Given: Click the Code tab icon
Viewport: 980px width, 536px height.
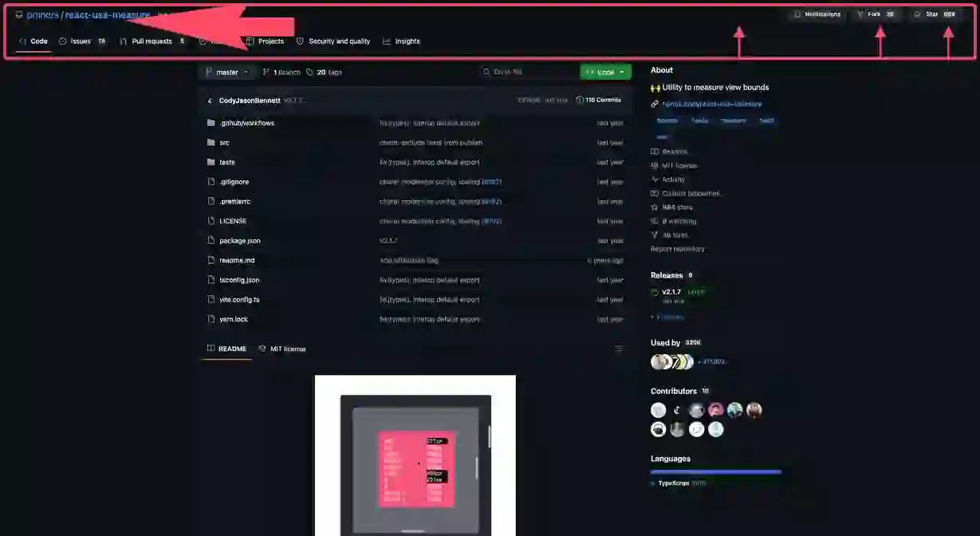Looking at the screenshot, I should click(23, 41).
